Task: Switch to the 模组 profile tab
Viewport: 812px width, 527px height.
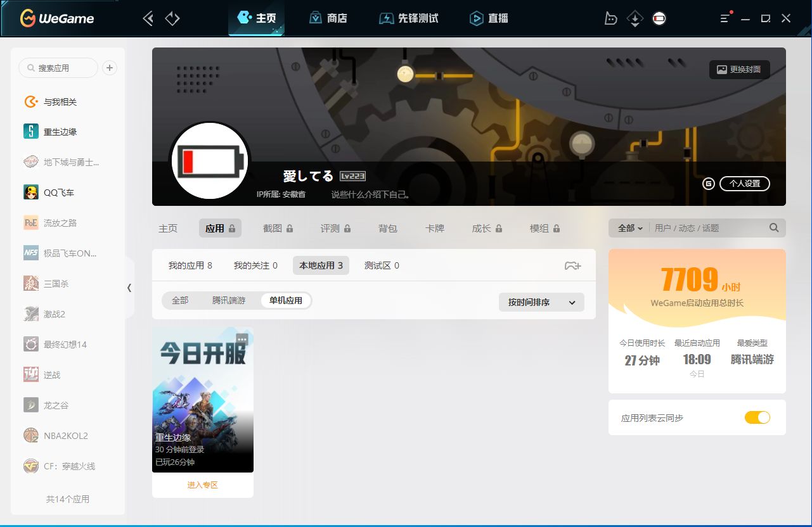Action: pyautogui.click(x=545, y=228)
